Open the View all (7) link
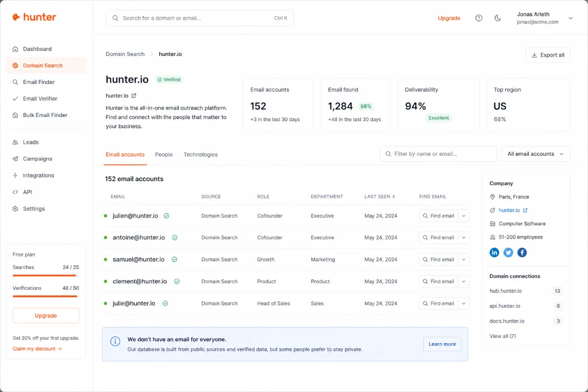Viewport: 588px width, 392px height. coord(503,336)
